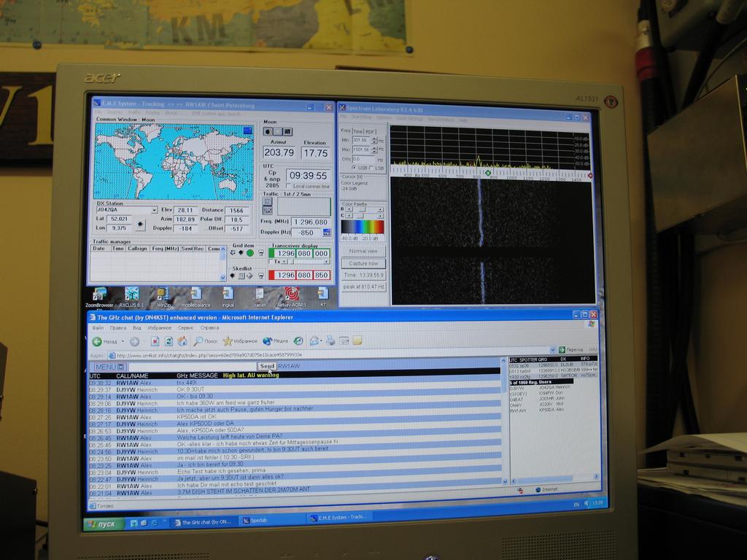This screenshot has width=747, height=560.
Task: Click top icon in Traffic group
Action: tap(268, 201)
